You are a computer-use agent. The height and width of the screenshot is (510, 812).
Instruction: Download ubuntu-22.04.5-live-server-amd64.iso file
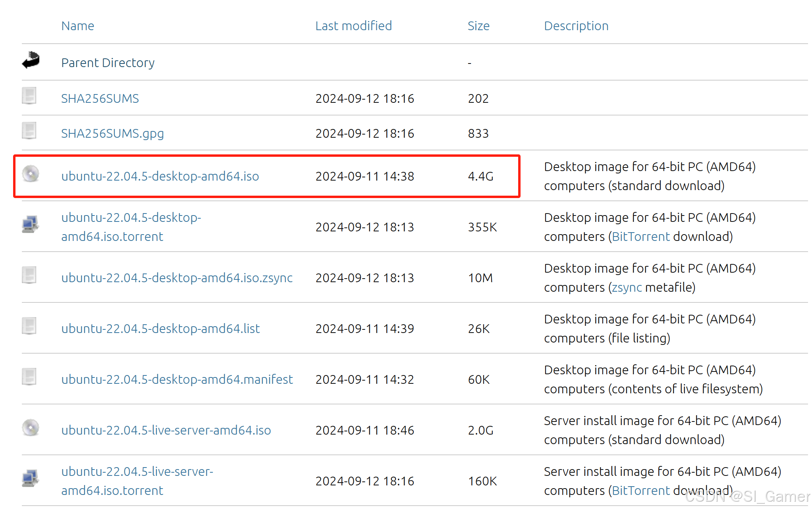coord(166,430)
